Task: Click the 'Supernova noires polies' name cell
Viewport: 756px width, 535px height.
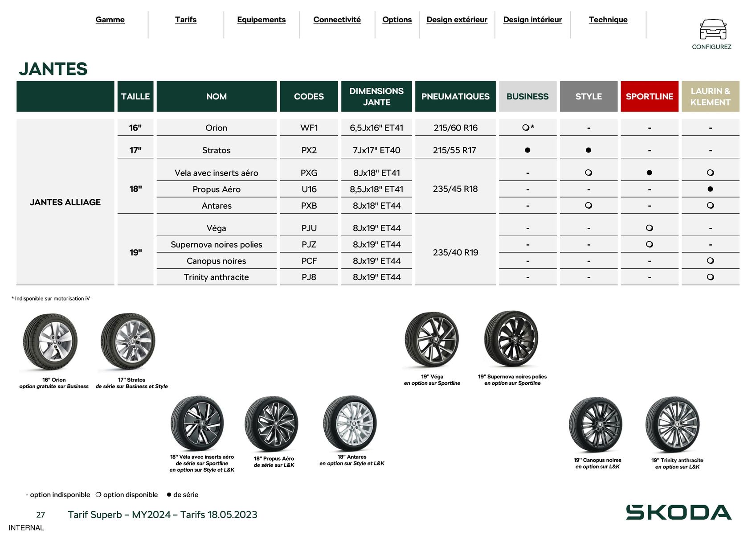Action: pos(217,244)
